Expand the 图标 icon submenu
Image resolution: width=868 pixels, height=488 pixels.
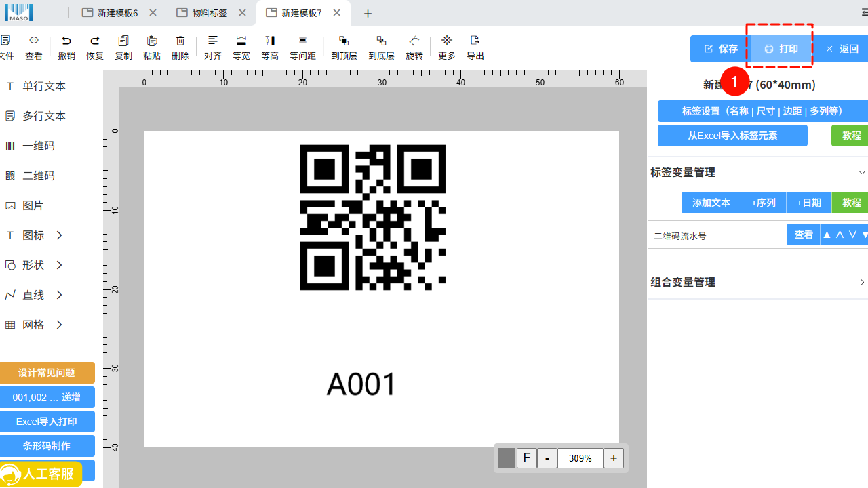coord(59,235)
